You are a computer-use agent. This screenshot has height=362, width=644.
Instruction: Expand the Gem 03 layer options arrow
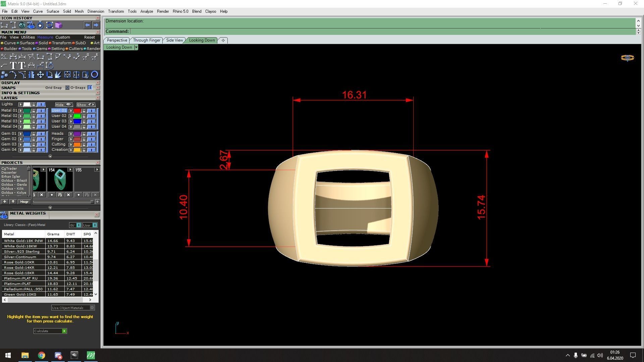point(20,144)
